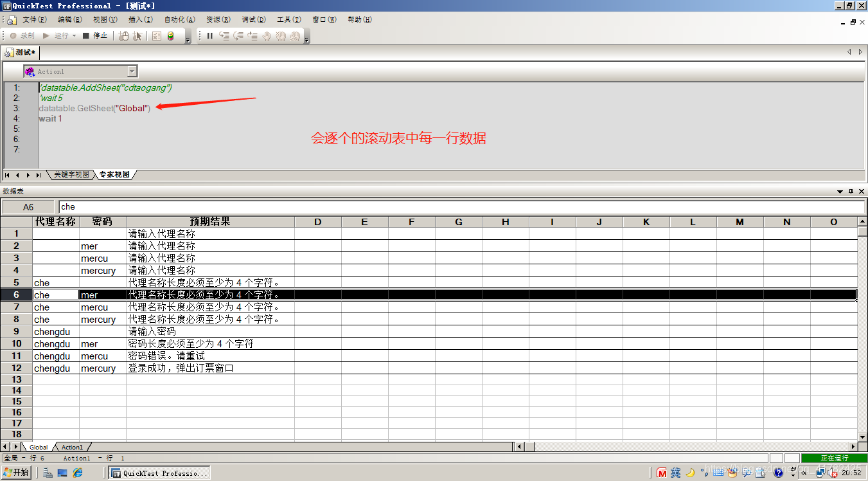Open the 文件(F) menu
Screen dimensions: 868x481
[x=34, y=20]
